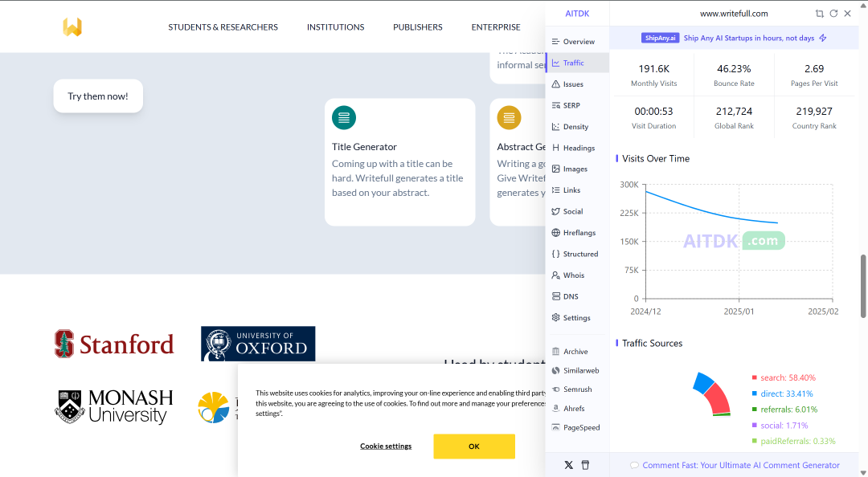Click the AITDK panel title
The image size is (868, 477).
coord(577,14)
